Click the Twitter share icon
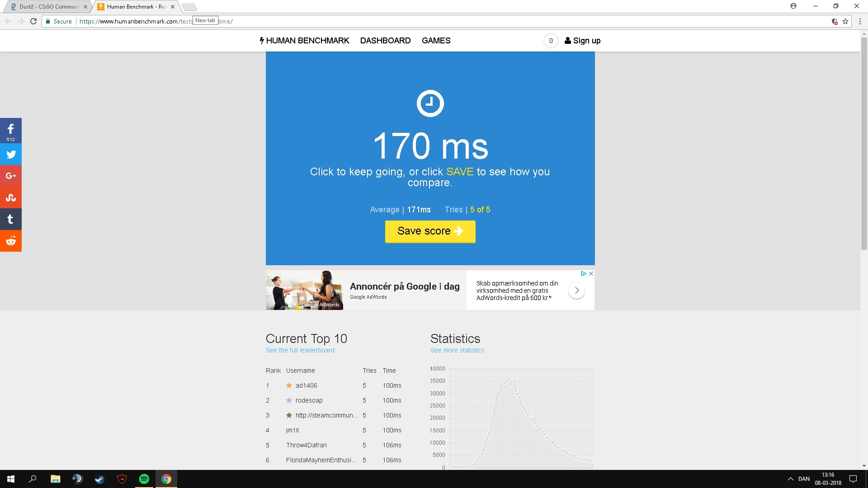The height and width of the screenshot is (488, 868). click(11, 155)
